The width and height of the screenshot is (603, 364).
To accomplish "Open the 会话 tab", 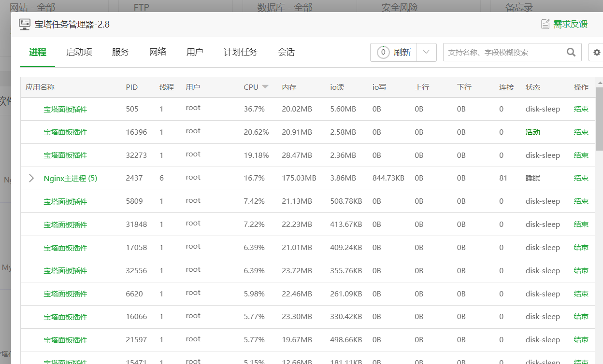I will (286, 52).
